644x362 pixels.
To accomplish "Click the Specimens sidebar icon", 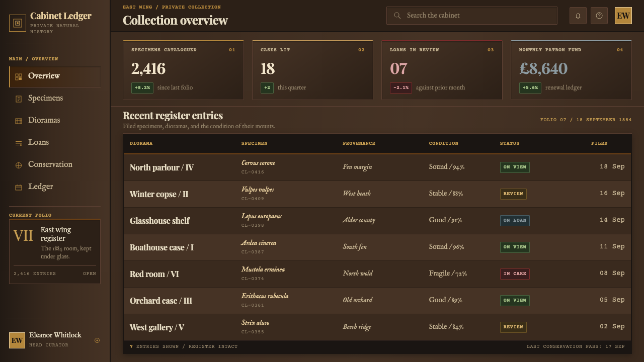I will click(x=19, y=99).
